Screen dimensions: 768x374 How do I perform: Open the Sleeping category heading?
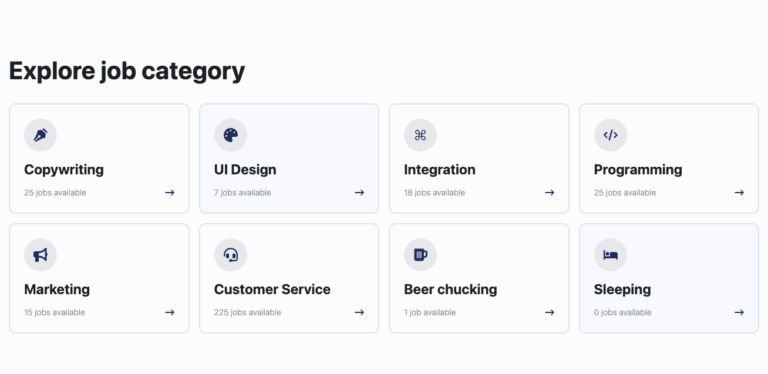[x=622, y=289]
